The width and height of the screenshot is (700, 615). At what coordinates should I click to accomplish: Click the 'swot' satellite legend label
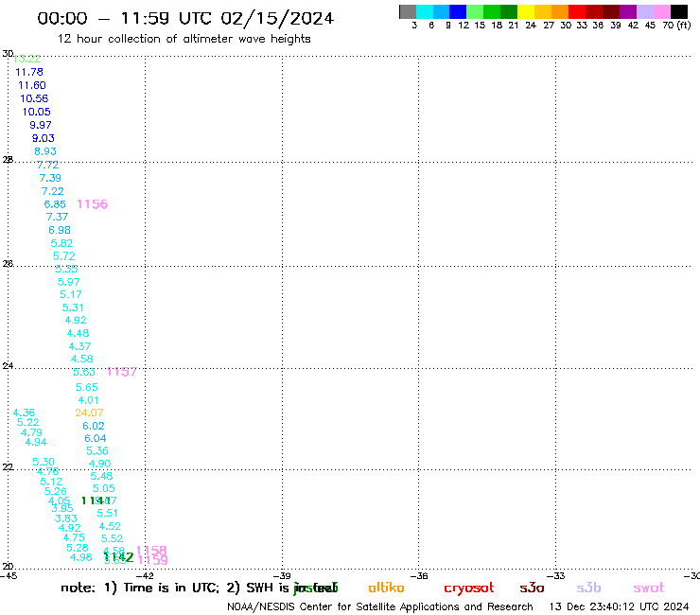[649, 589]
